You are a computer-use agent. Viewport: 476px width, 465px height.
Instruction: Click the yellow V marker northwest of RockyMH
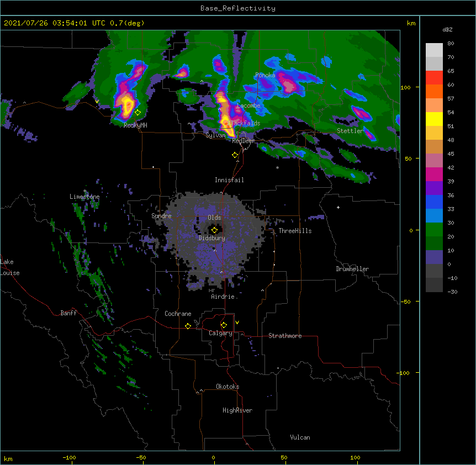click(97, 102)
